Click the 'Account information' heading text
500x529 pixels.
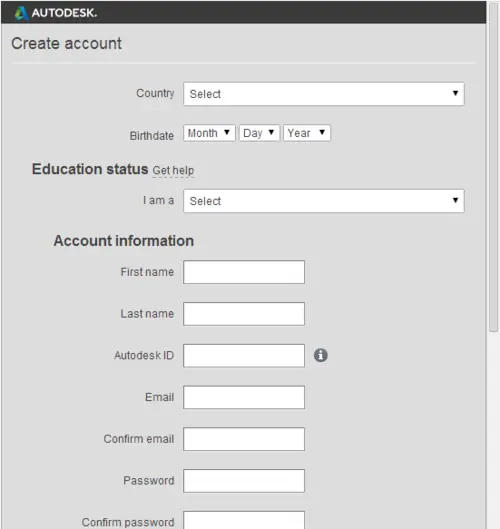[124, 241]
